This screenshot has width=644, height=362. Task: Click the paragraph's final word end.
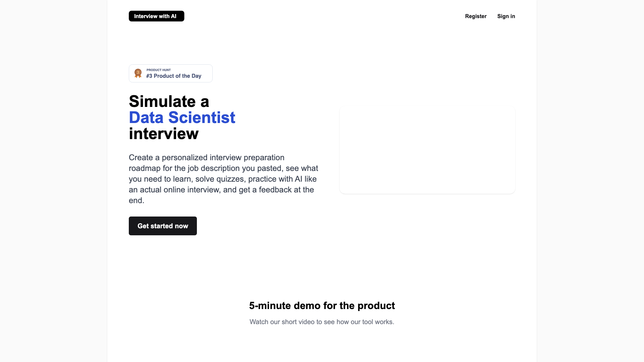136,200
